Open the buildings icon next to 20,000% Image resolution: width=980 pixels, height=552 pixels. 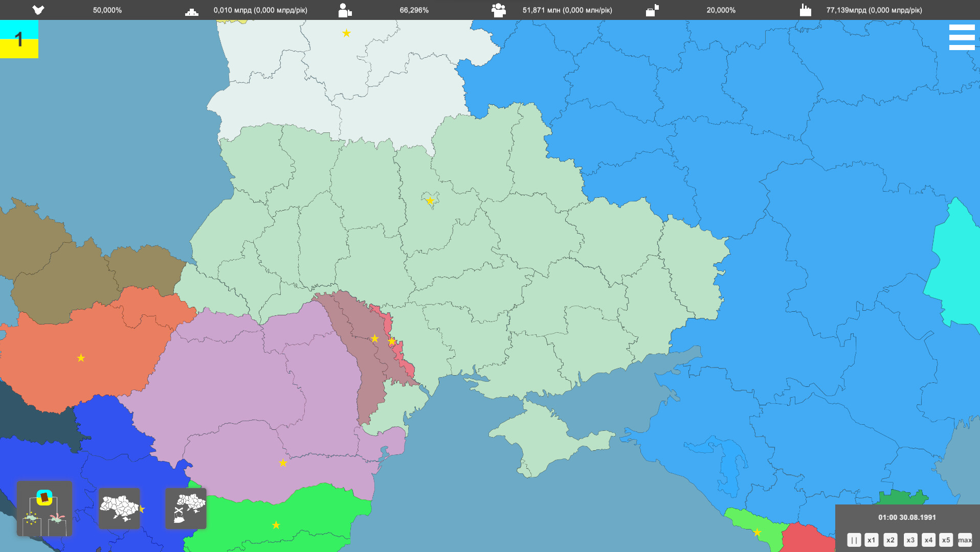(653, 9)
